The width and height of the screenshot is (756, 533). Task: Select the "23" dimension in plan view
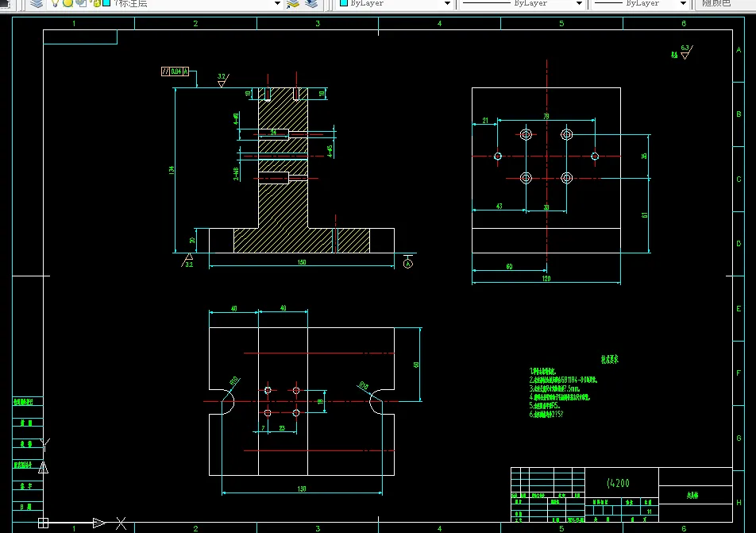click(282, 428)
